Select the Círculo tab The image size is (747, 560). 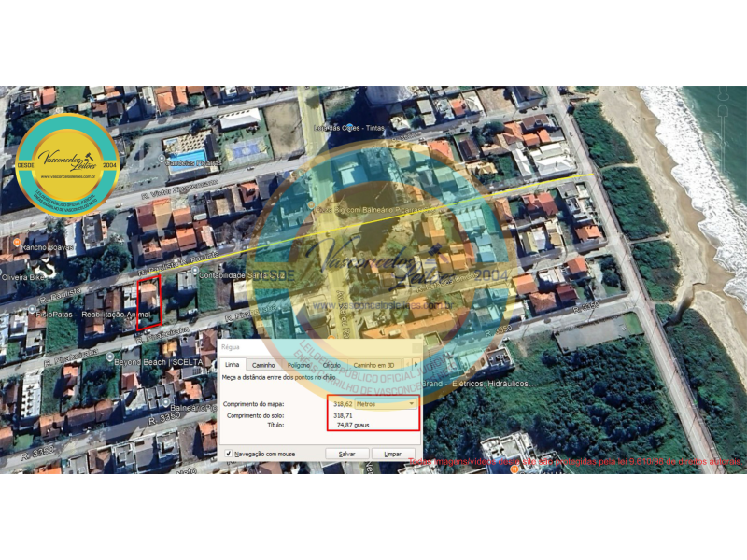(331, 365)
